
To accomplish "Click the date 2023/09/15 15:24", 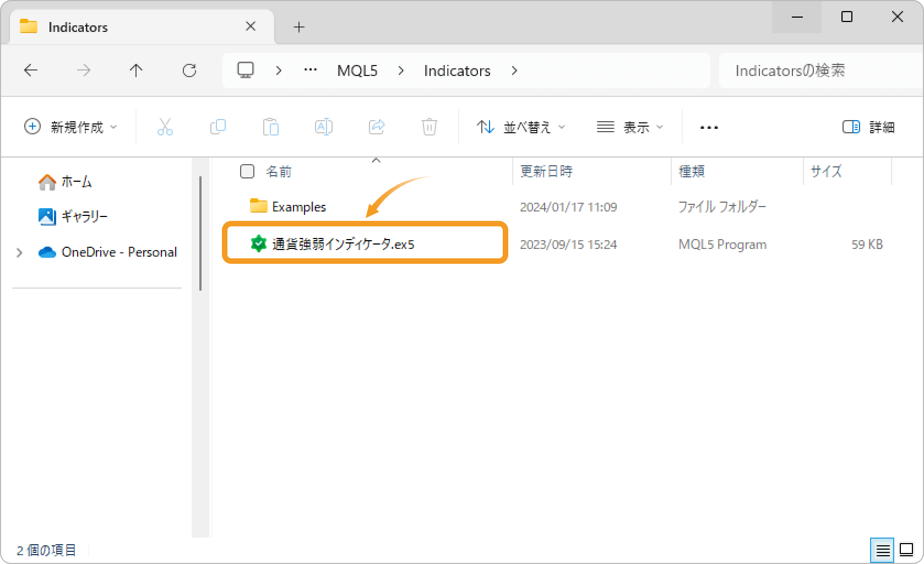I will (x=568, y=244).
